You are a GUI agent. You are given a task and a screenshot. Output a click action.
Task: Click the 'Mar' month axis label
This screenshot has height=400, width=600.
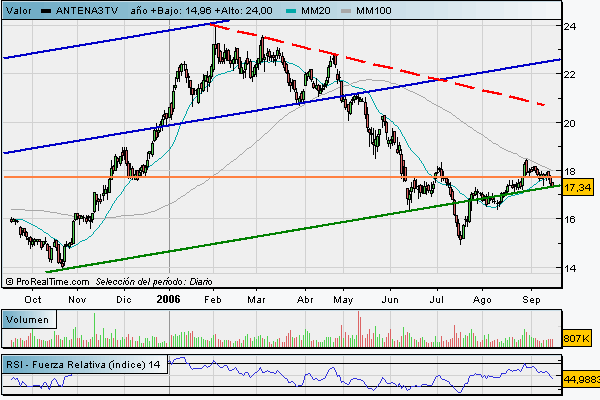click(256, 300)
